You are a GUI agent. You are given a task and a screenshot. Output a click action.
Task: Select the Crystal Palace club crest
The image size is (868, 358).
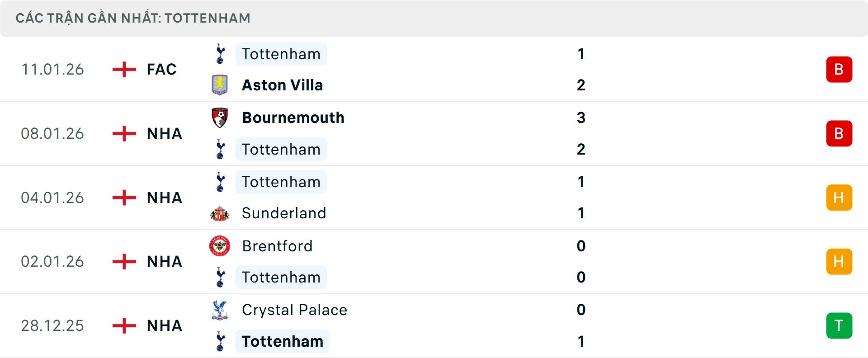click(x=220, y=310)
